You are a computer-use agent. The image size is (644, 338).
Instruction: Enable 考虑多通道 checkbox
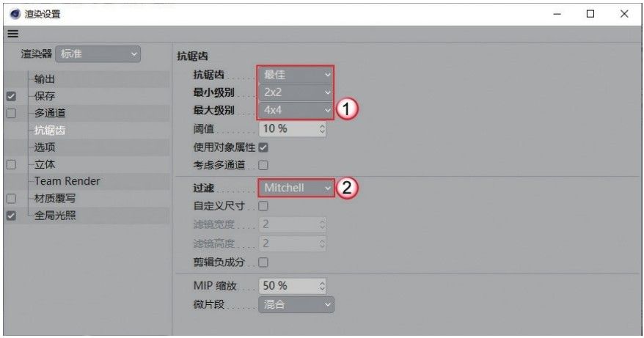263,165
